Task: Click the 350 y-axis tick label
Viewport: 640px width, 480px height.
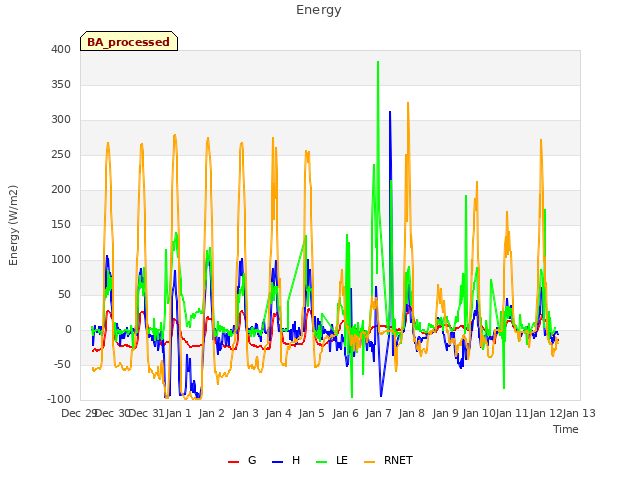Action: point(61,84)
